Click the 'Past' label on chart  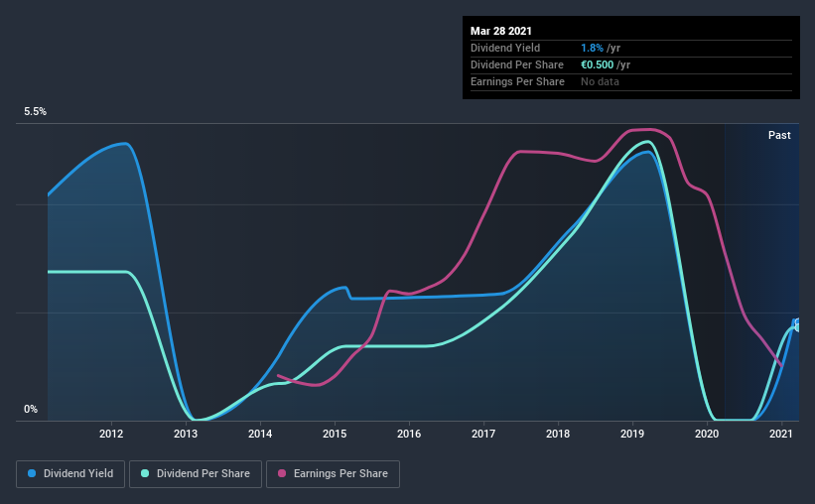point(779,135)
